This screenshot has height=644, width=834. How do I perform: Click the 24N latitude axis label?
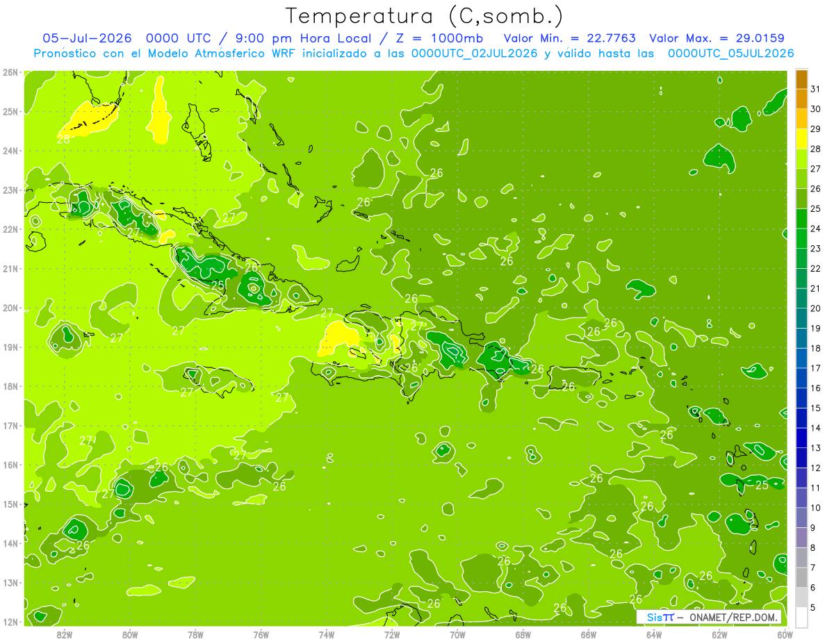10,151
